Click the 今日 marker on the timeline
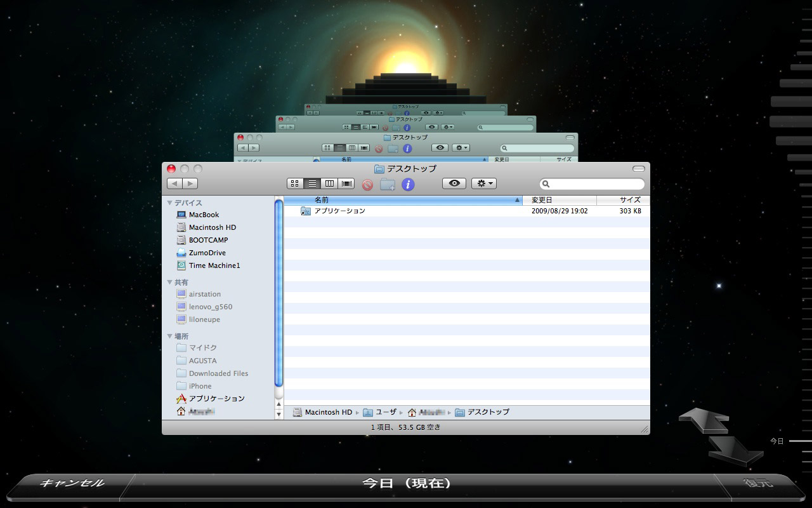The height and width of the screenshot is (508, 812). click(x=777, y=441)
